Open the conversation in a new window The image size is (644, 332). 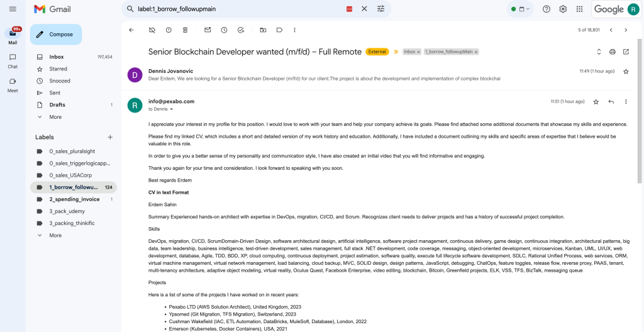click(626, 52)
